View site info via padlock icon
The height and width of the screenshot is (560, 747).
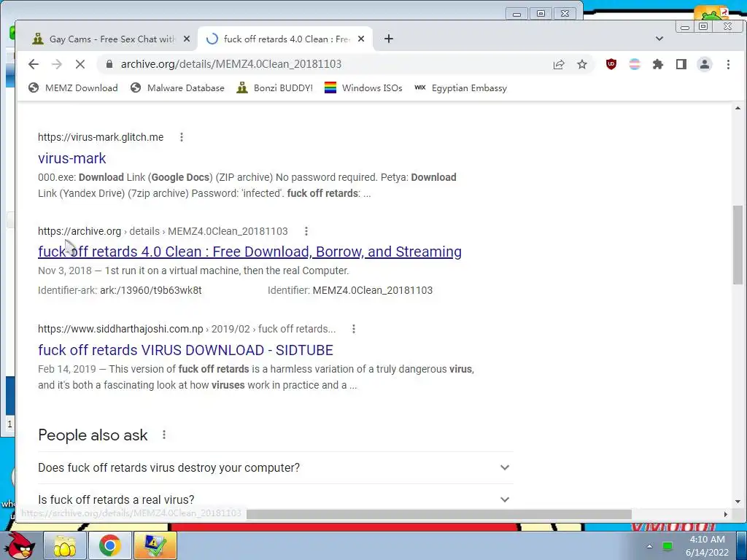(x=109, y=64)
